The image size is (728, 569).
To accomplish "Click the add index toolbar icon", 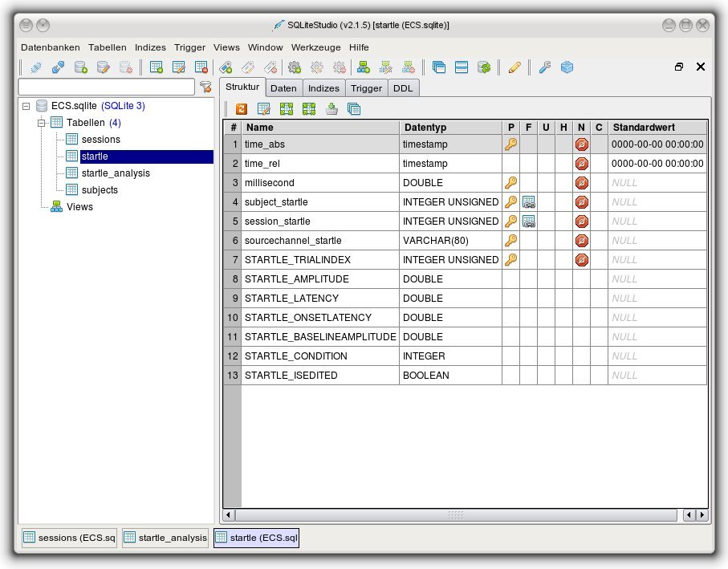I will tap(226, 67).
